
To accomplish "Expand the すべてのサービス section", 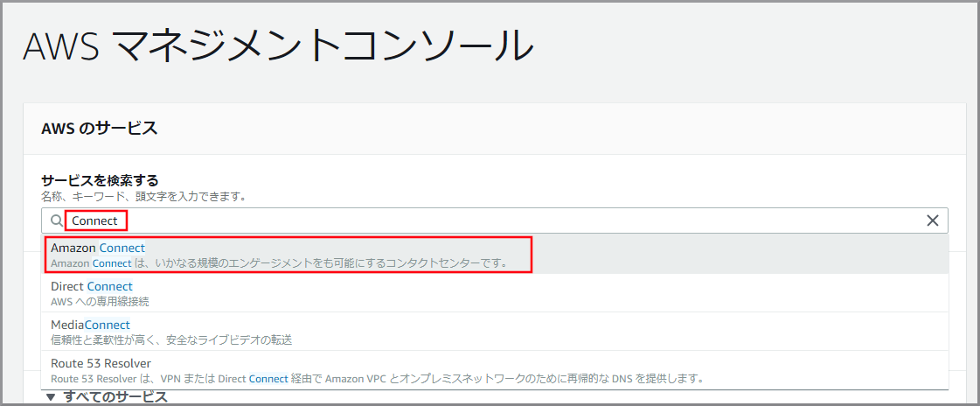I will pyautogui.click(x=107, y=396).
